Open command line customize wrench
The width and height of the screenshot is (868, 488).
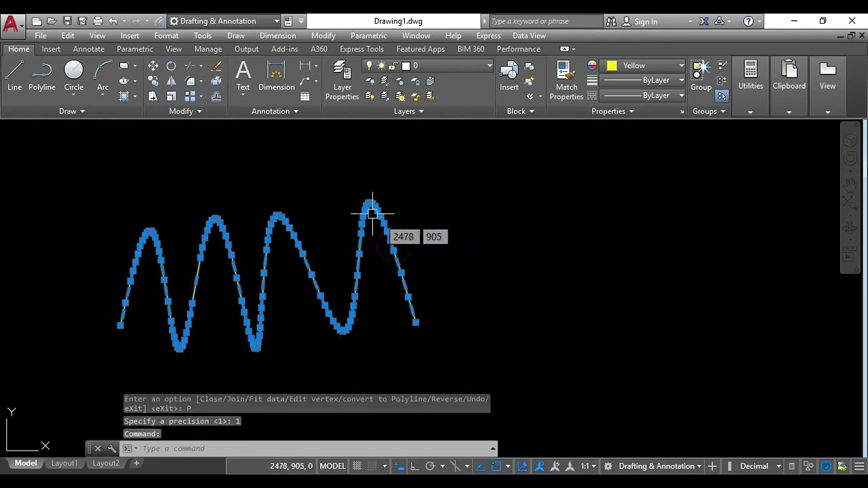tap(112, 449)
